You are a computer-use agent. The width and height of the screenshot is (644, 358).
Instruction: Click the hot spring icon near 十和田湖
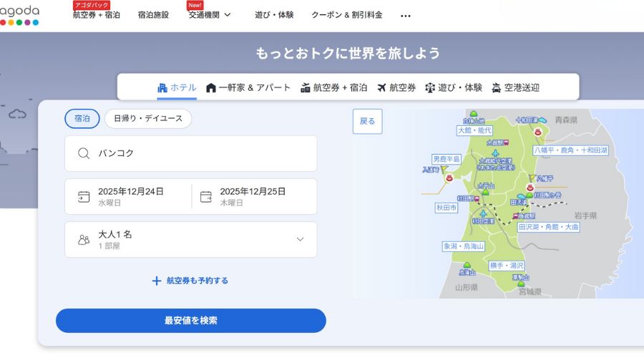537,132
